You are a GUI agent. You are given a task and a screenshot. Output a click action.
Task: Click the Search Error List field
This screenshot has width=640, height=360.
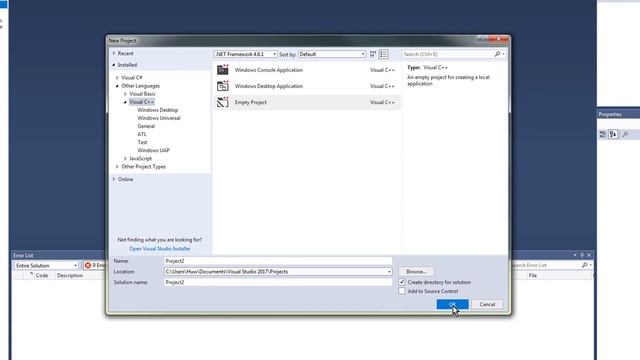coord(546,265)
